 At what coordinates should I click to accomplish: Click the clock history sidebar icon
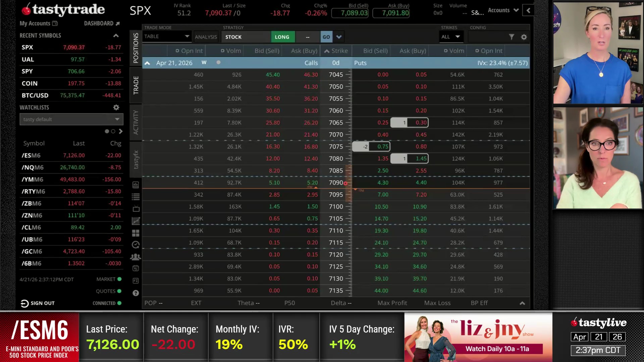coord(136,245)
